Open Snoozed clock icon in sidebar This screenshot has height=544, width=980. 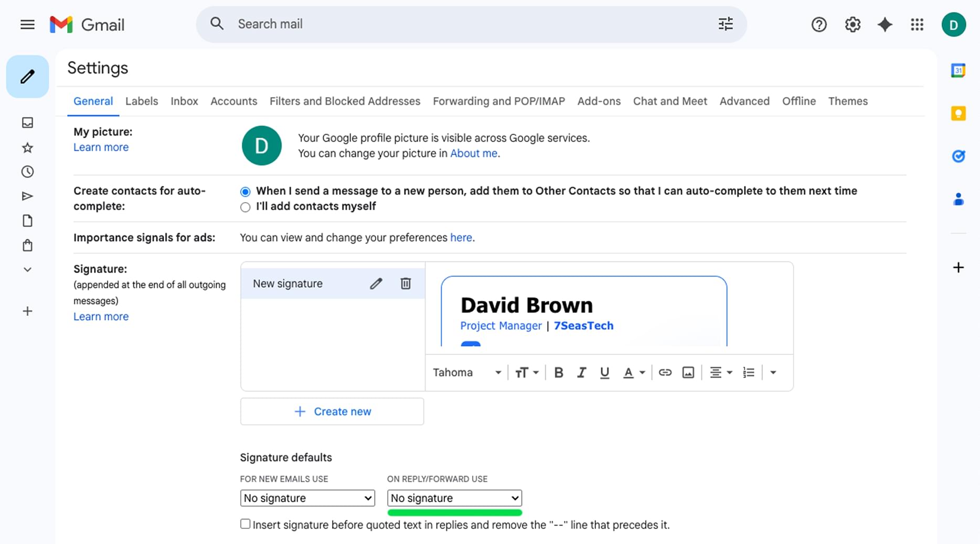point(27,172)
